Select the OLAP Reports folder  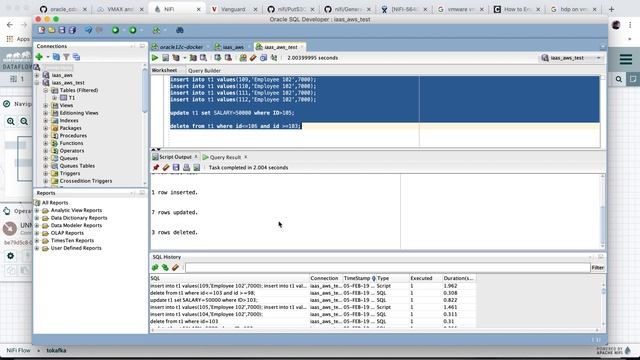tap(67, 233)
